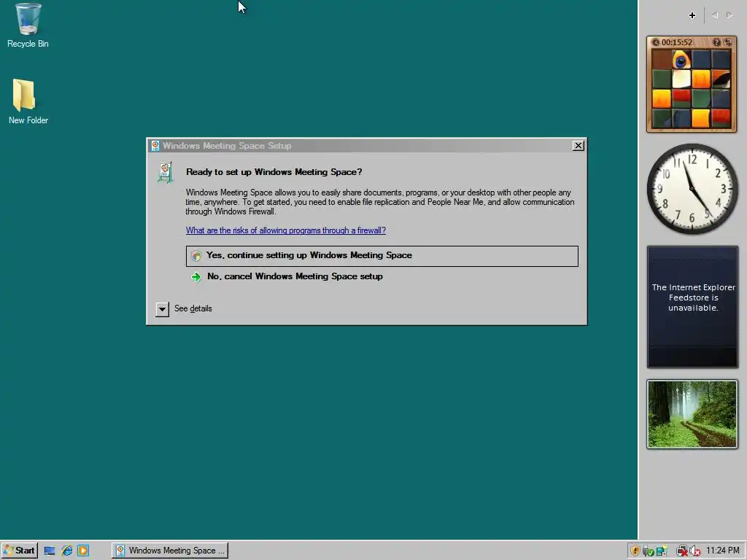Pause the puzzle timer with the clock icon
This screenshot has width=747, height=560.
[x=656, y=42]
